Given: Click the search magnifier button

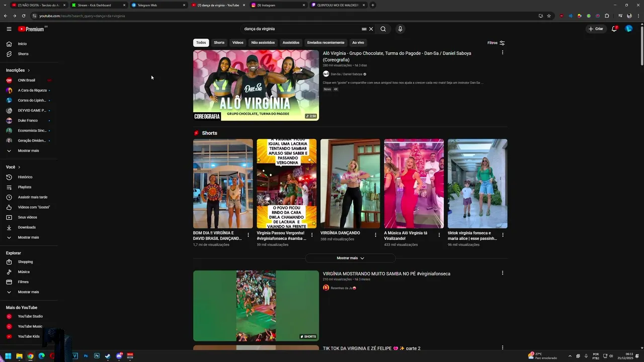Looking at the screenshot, I should (383, 29).
